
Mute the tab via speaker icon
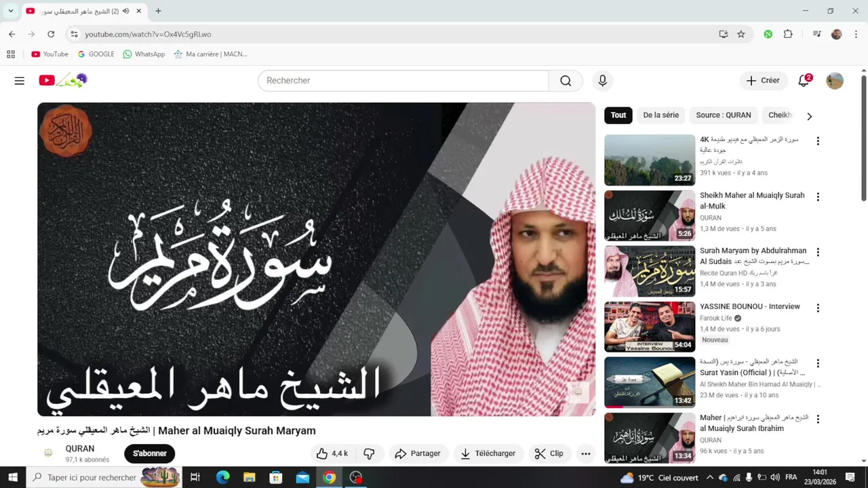[125, 11]
